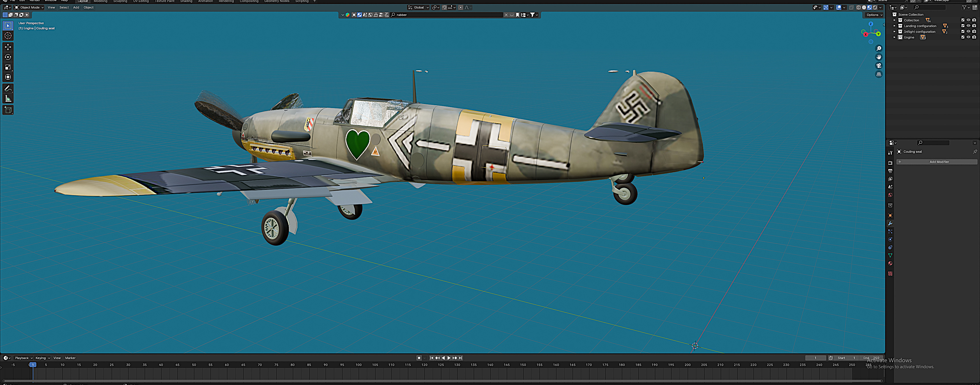Image resolution: width=980 pixels, height=385 pixels.
Task: Open the Global transform orientation dropdown
Action: click(418, 8)
